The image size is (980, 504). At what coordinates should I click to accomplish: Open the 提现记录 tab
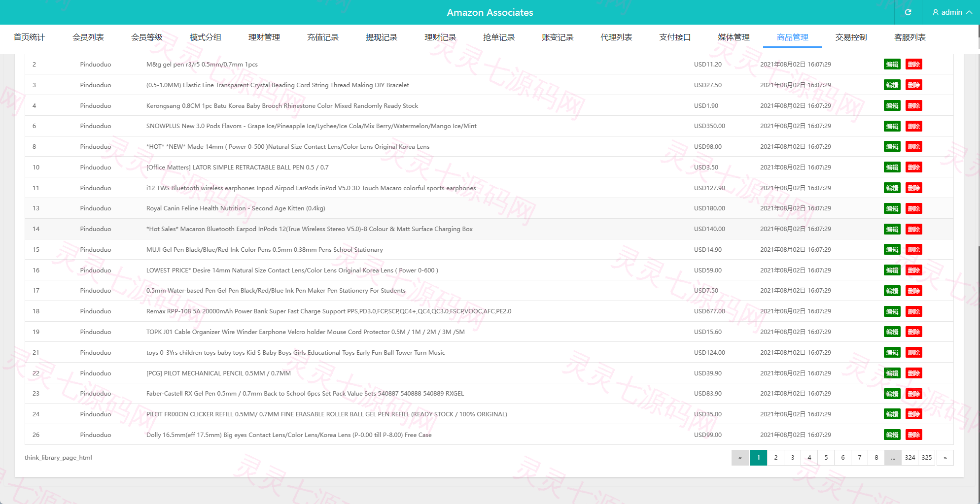[x=381, y=37]
